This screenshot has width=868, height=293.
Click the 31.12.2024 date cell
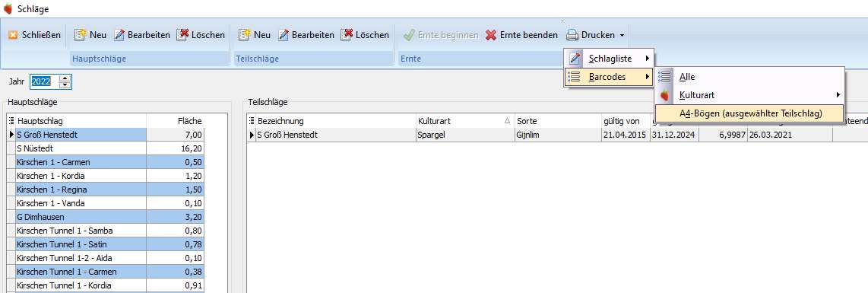[673, 135]
